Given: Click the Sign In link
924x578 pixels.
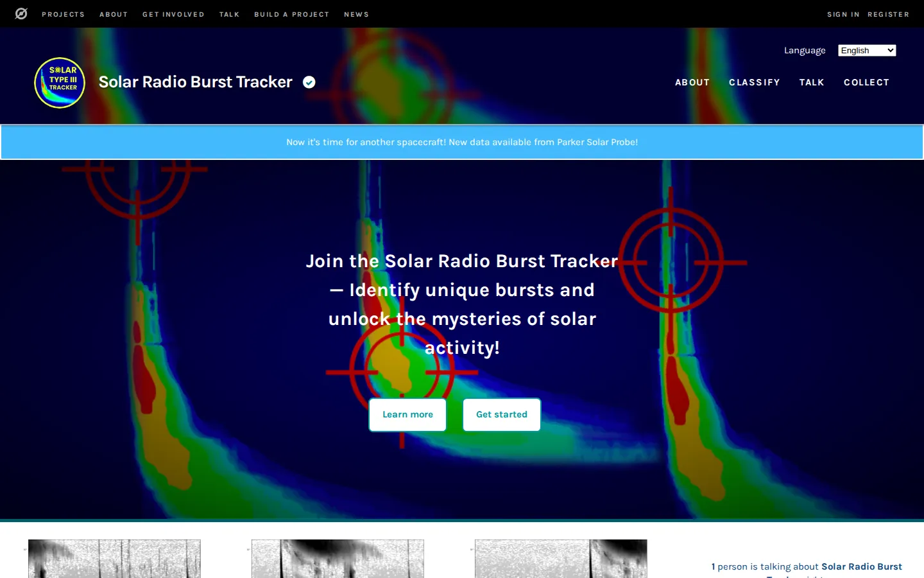Looking at the screenshot, I should [843, 14].
